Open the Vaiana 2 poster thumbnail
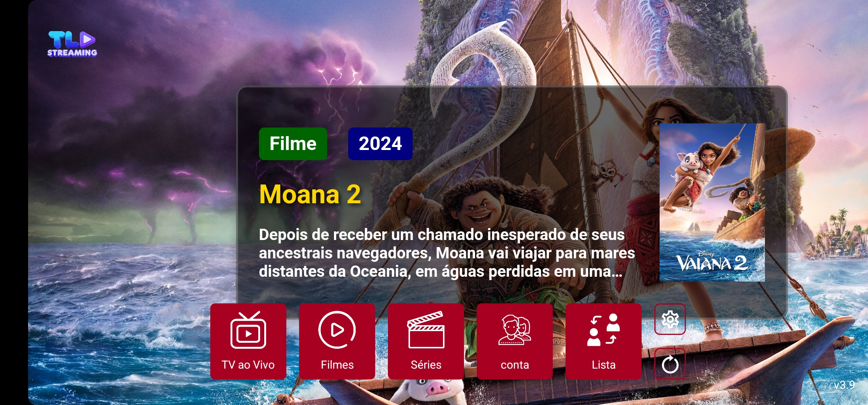Screen dimensions: 868x405 pos(712,202)
